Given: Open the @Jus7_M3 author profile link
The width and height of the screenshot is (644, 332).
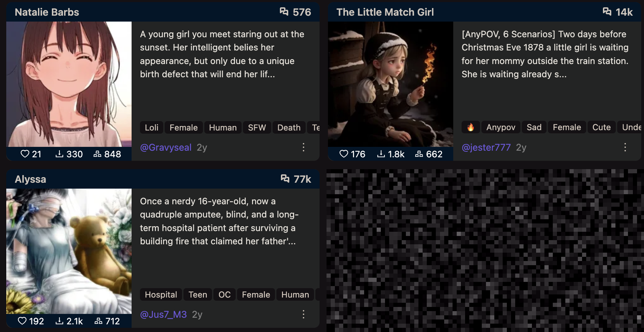Looking at the screenshot, I should point(163,315).
